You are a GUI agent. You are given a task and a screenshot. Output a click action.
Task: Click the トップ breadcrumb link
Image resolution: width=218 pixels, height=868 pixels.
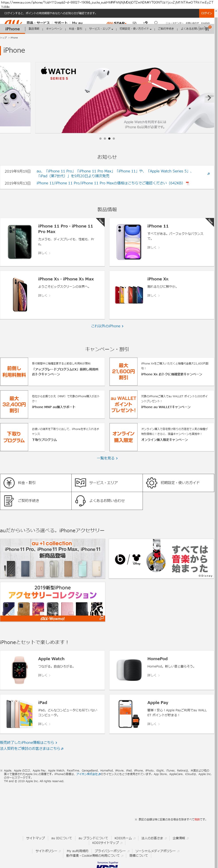click(x=3, y=38)
